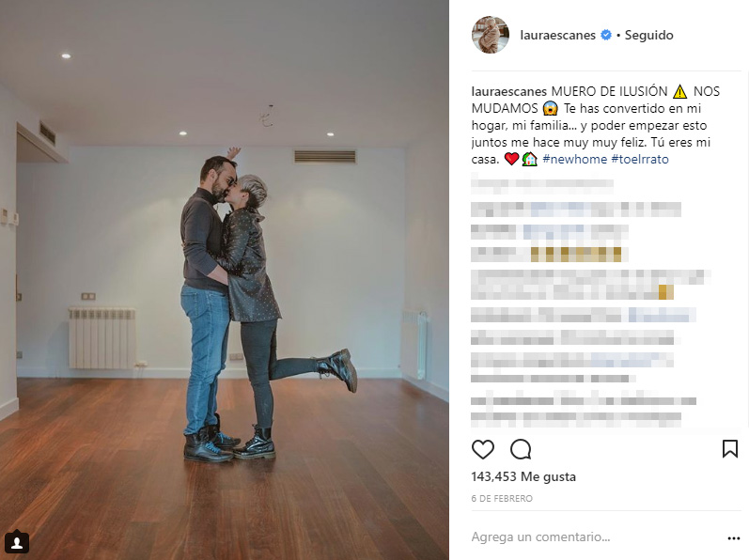
Task: Like the post with the heart icon
Action: (482, 449)
